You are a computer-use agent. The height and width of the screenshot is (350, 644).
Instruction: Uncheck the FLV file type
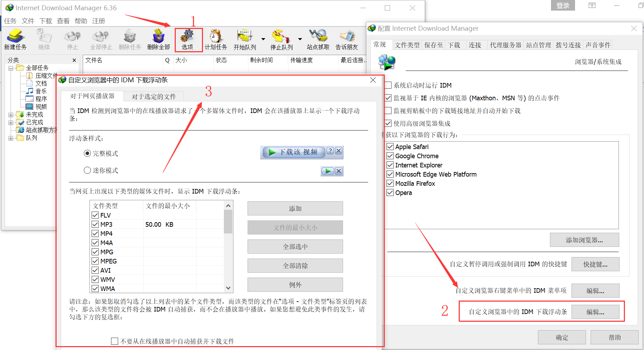(x=95, y=215)
